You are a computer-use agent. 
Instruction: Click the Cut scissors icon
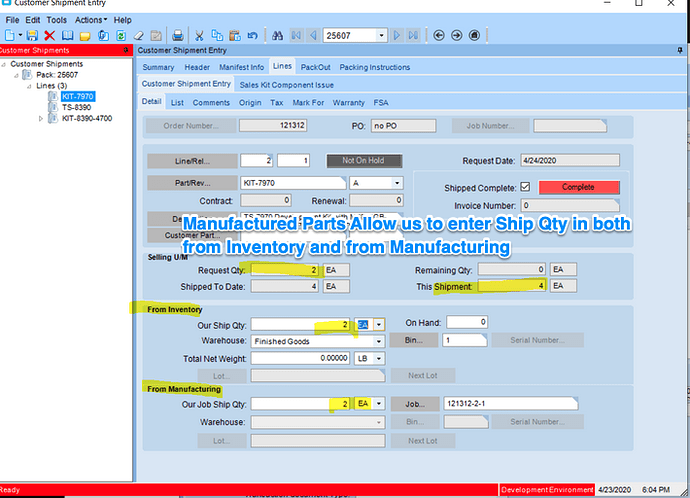pyautogui.click(x=199, y=35)
